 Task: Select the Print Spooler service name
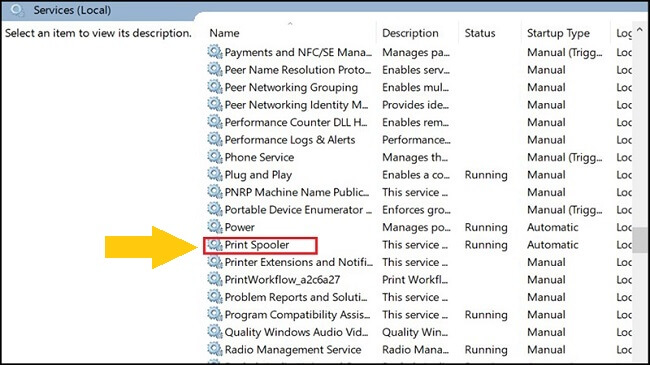click(x=257, y=245)
